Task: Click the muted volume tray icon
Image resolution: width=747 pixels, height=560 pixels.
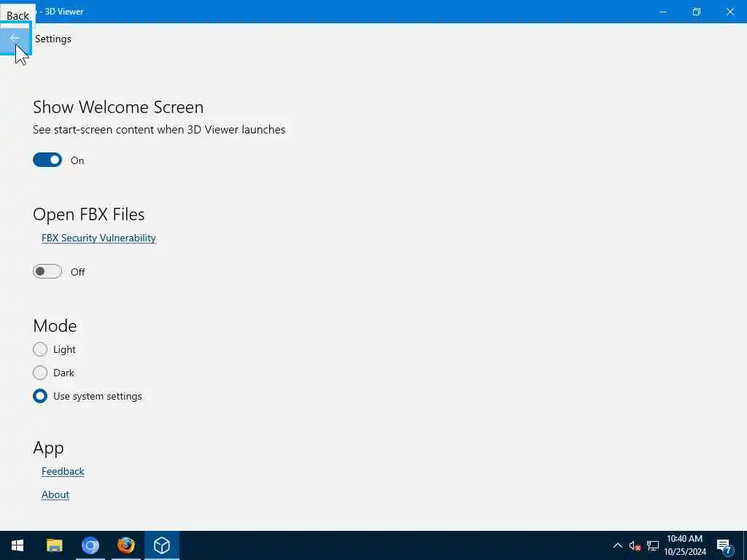Action: 635,545
